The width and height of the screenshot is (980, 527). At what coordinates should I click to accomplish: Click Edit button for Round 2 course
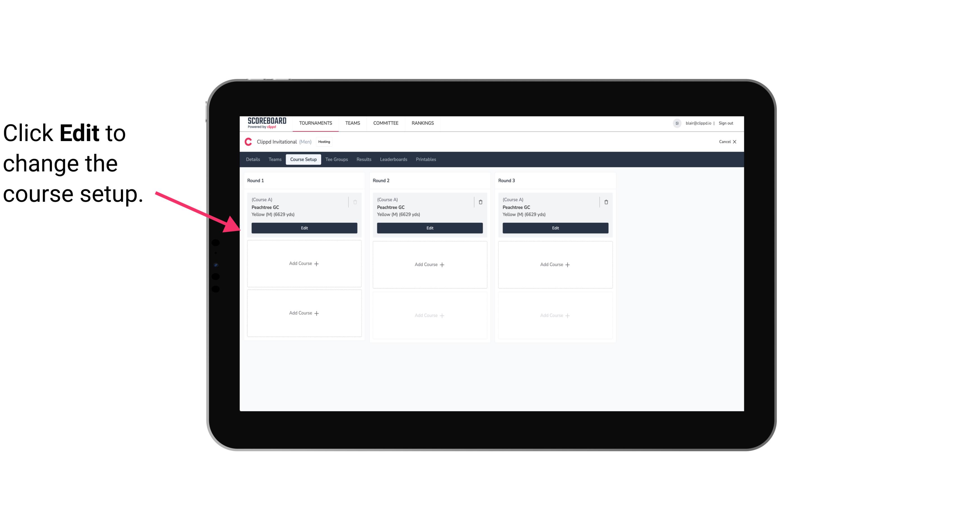tap(430, 228)
